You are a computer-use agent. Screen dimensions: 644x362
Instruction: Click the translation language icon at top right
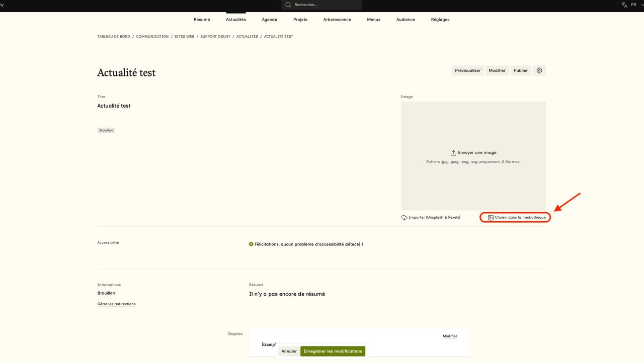(x=624, y=5)
